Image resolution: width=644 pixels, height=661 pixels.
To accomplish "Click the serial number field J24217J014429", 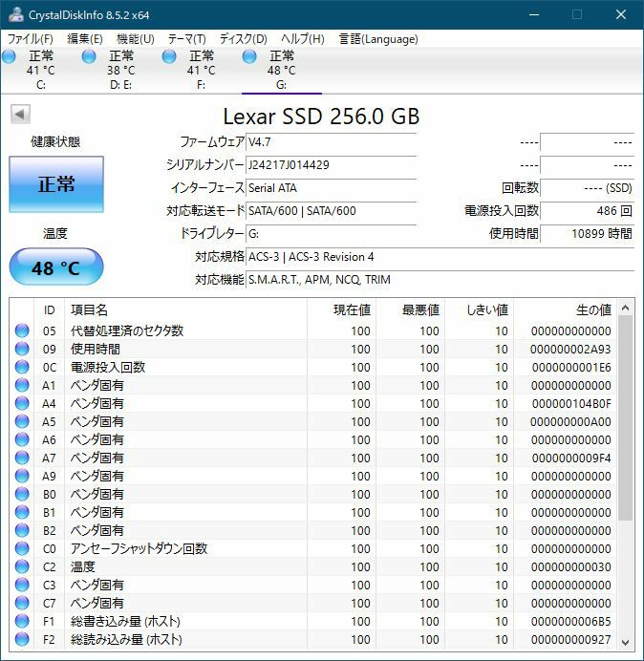I will 331,165.
